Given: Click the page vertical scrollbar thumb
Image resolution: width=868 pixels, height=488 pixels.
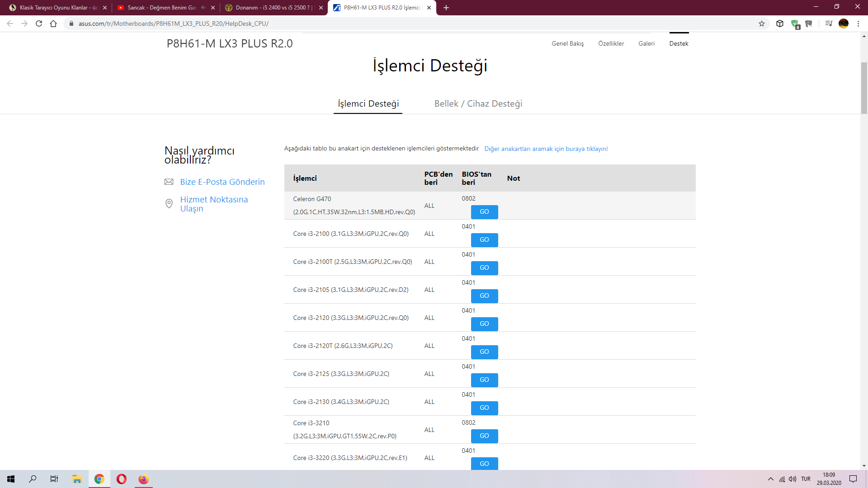Looking at the screenshot, I should [864, 88].
